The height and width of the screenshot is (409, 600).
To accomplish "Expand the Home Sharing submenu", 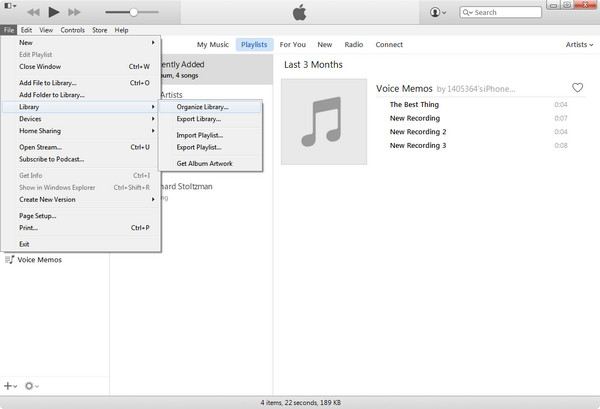I will click(x=81, y=131).
